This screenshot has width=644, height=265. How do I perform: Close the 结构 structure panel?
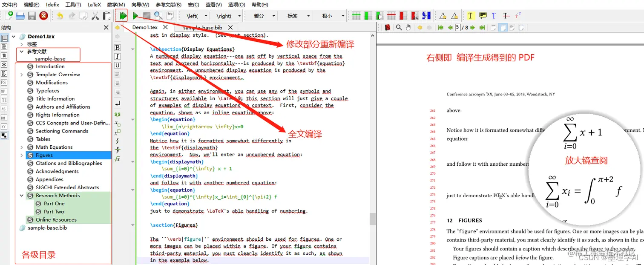pos(106,27)
